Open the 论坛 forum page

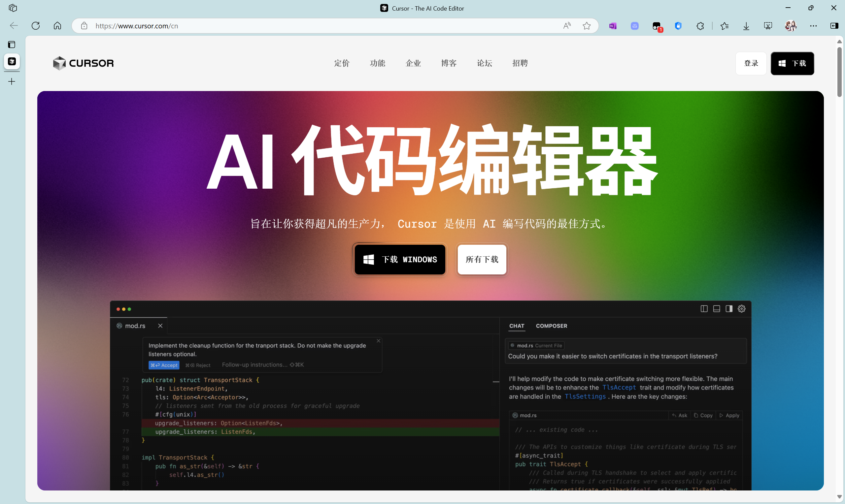tap(484, 63)
